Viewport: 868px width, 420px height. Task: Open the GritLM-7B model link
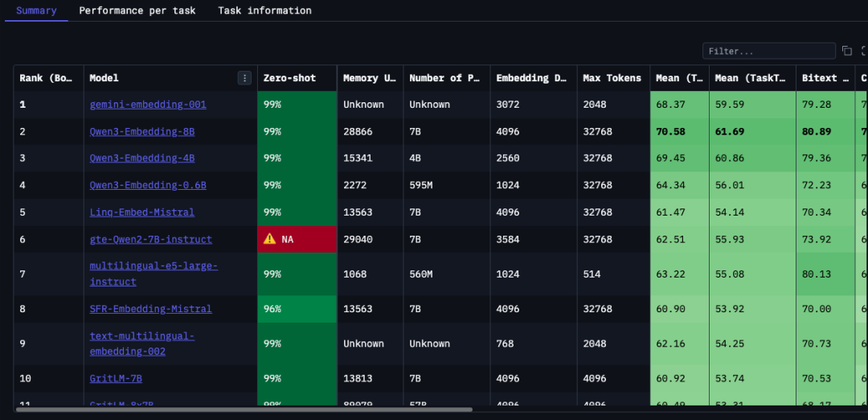pyautogui.click(x=116, y=378)
